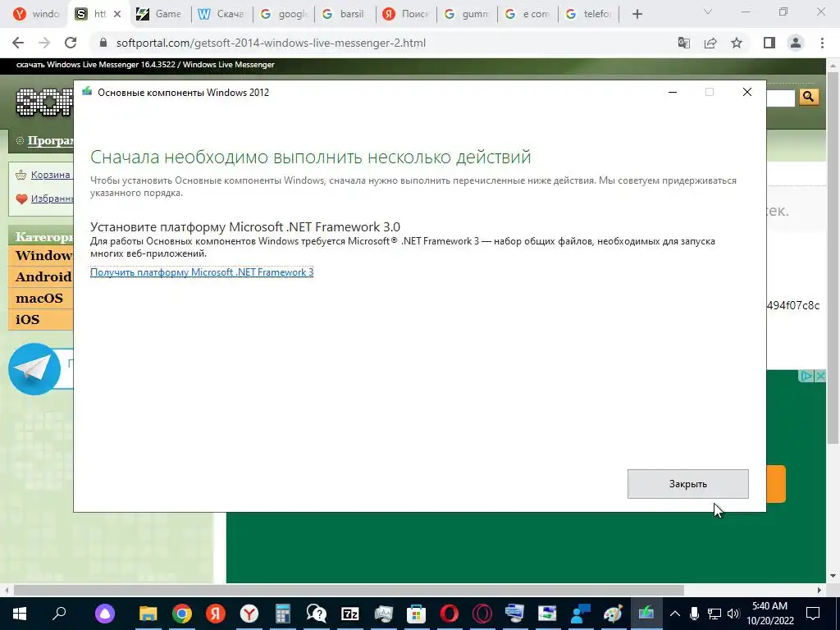The width and height of the screenshot is (840, 630).
Task: Open the filled red Opera icon in taskbar
Action: (450, 614)
